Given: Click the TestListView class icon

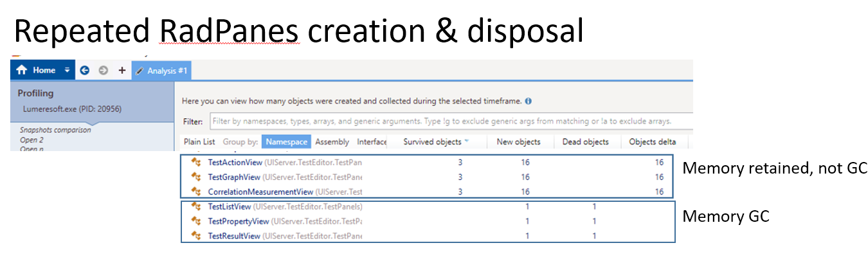Looking at the screenshot, I should pyautogui.click(x=197, y=206).
